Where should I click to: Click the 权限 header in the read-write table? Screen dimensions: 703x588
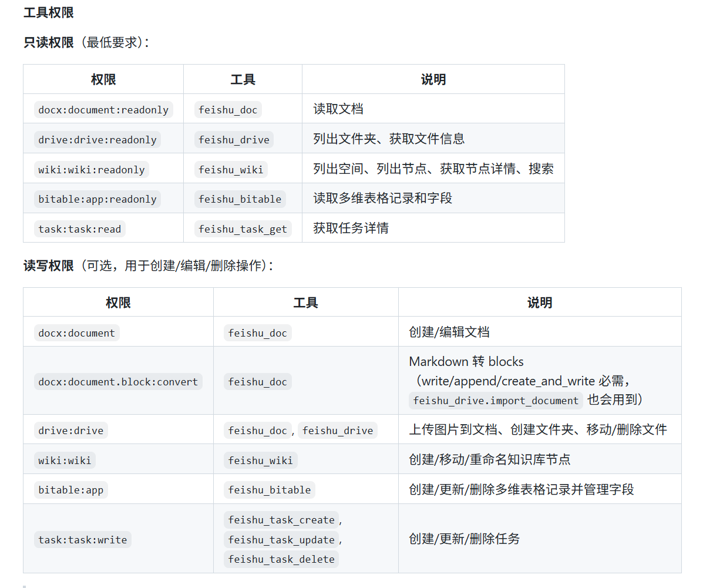coord(119,303)
